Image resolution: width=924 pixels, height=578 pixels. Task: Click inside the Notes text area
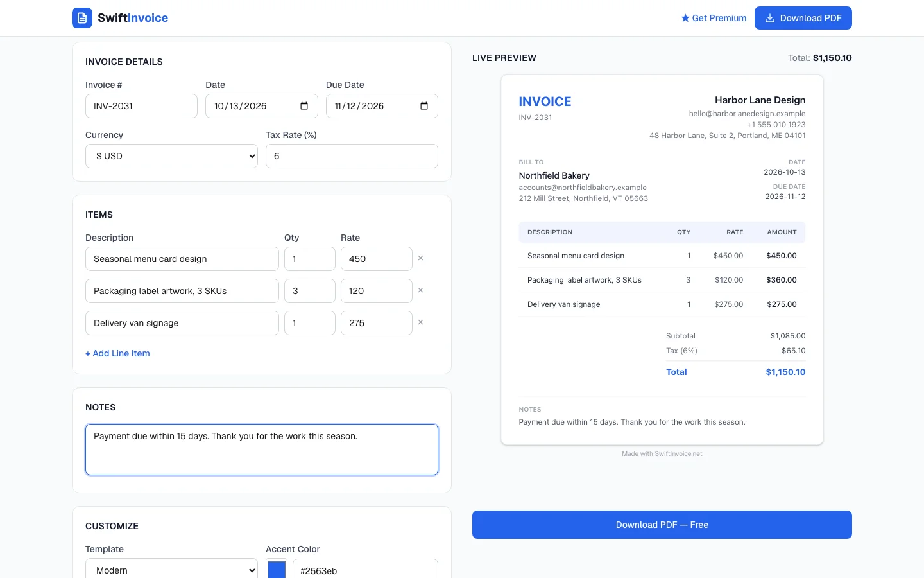point(262,450)
